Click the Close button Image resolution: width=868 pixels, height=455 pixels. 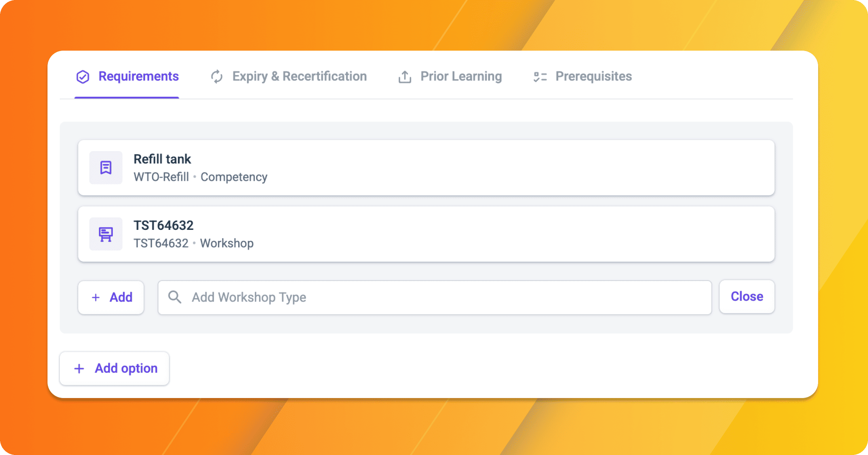click(747, 297)
